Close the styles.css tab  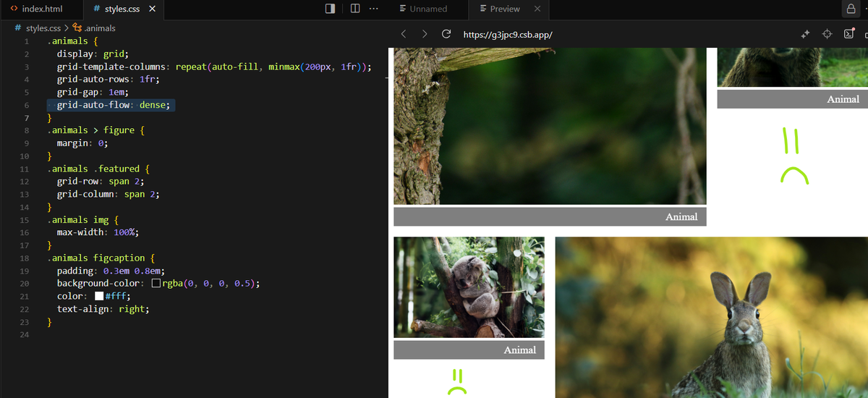[x=152, y=9]
